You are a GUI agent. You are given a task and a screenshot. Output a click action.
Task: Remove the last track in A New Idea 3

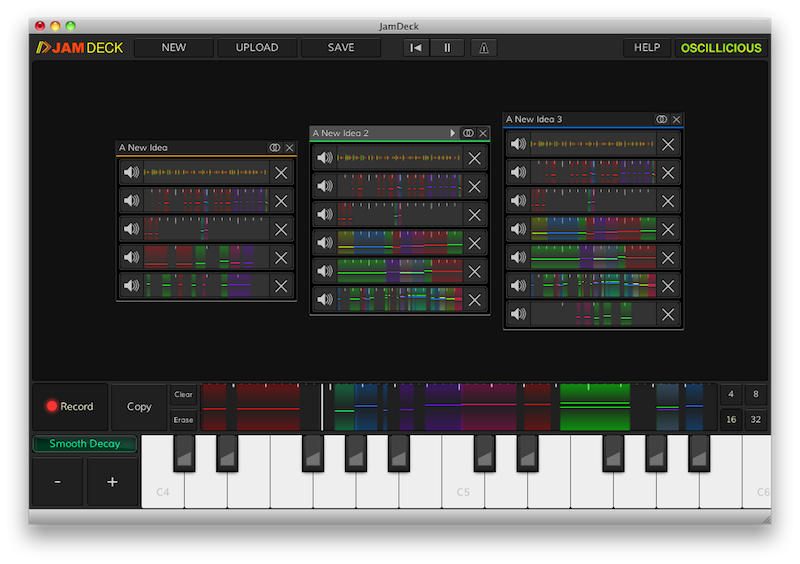coord(668,314)
